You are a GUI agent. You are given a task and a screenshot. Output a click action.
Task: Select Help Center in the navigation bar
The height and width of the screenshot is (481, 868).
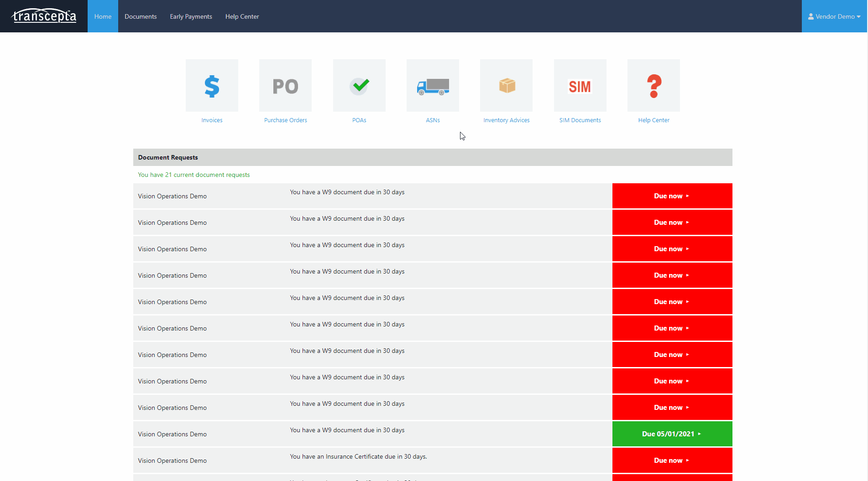(x=242, y=16)
